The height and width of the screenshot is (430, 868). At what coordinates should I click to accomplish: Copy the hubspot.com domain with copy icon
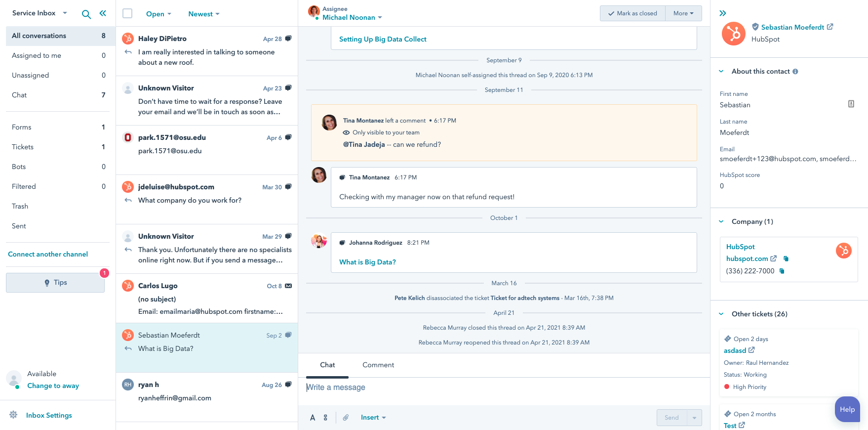coord(786,259)
